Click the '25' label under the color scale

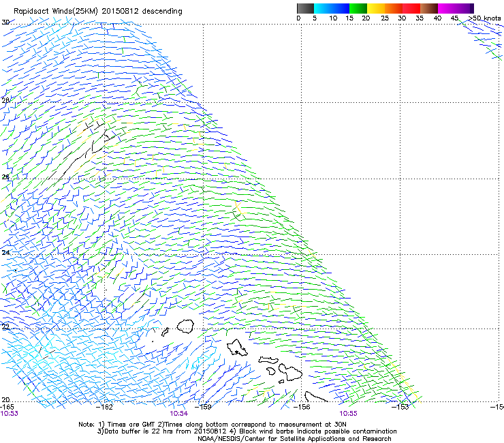(x=385, y=18)
